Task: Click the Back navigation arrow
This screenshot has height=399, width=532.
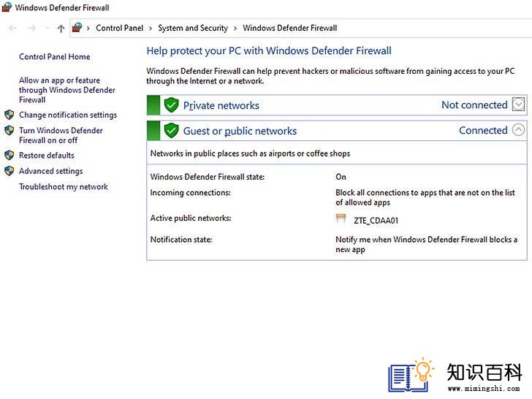Action: pyautogui.click(x=12, y=28)
